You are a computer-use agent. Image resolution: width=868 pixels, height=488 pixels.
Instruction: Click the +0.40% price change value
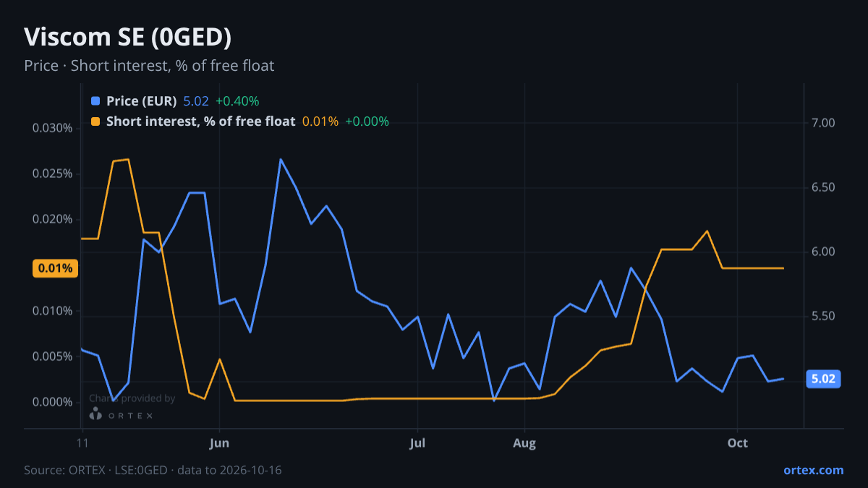[x=237, y=101]
